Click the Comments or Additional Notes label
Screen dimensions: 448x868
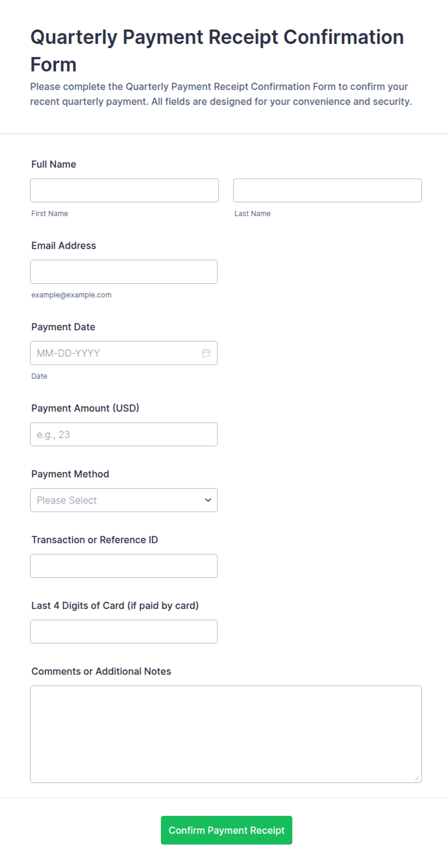(101, 671)
